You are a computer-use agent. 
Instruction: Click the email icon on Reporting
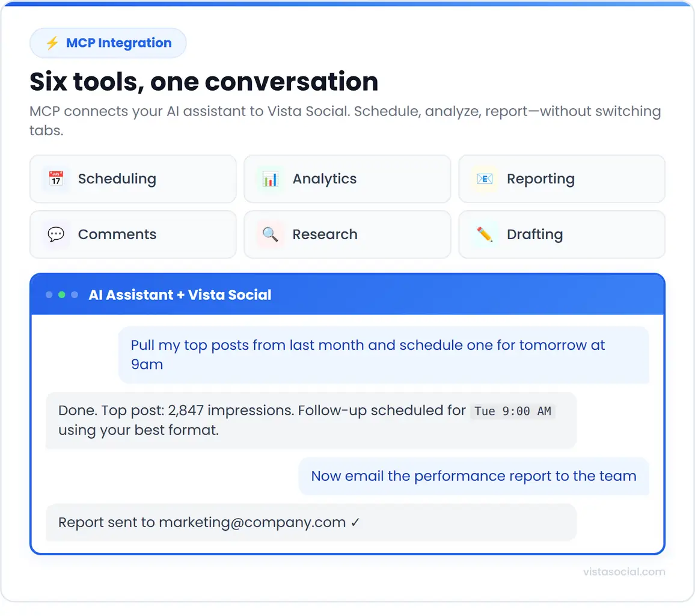pyautogui.click(x=484, y=179)
